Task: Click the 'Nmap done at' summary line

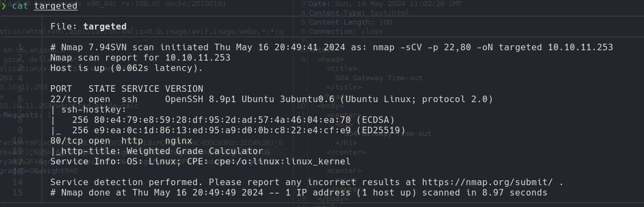Action: [x=299, y=193]
